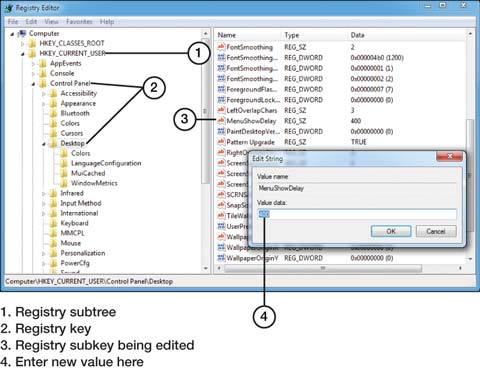The image size is (480, 369).
Task: Collapse the Computer root node
Action: click(12, 34)
